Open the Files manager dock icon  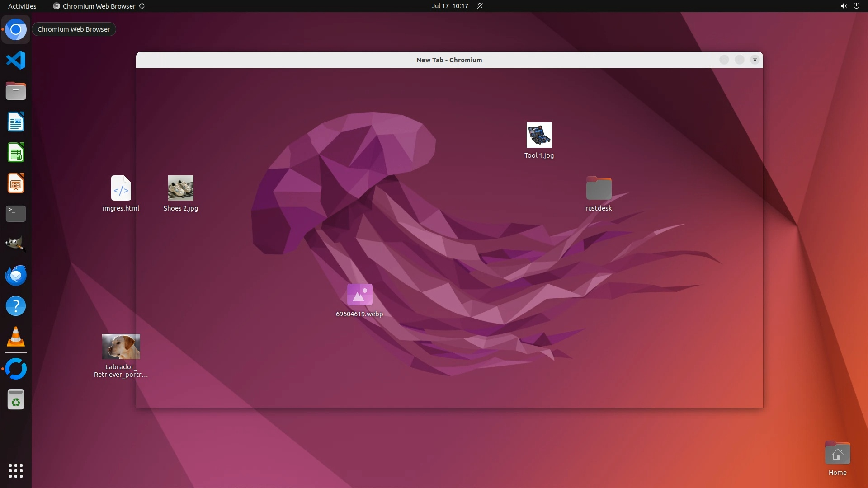click(x=16, y=91)
